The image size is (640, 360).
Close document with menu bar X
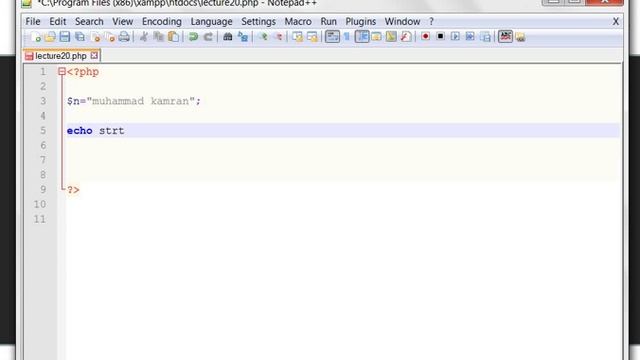click(616, 21)
